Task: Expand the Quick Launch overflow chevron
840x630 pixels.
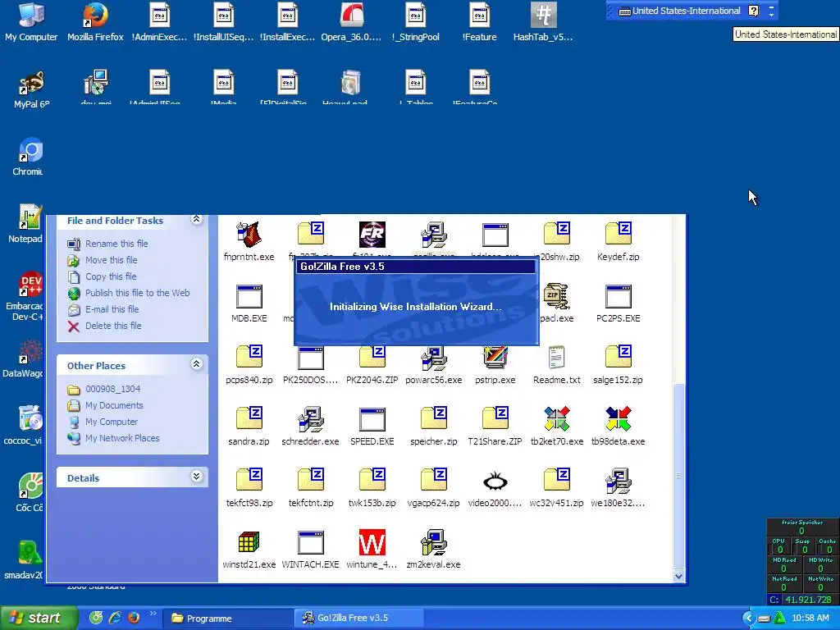Action: click(x=153, y=614)
